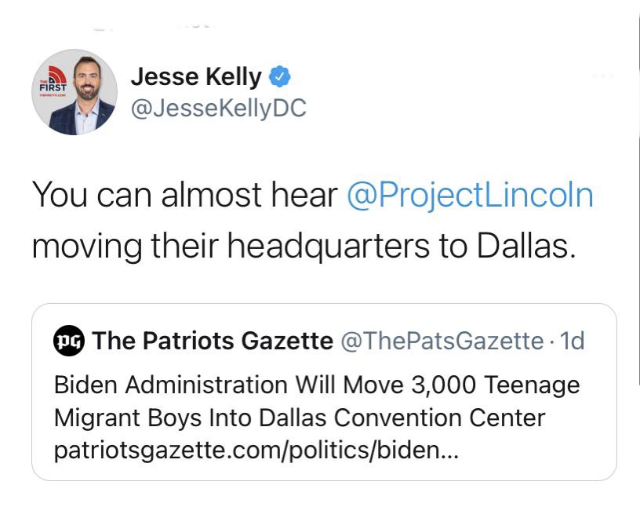Screen dimensions: 640x505
Task: Tap the man's face in the profile photo
Action: coord(87,78)
